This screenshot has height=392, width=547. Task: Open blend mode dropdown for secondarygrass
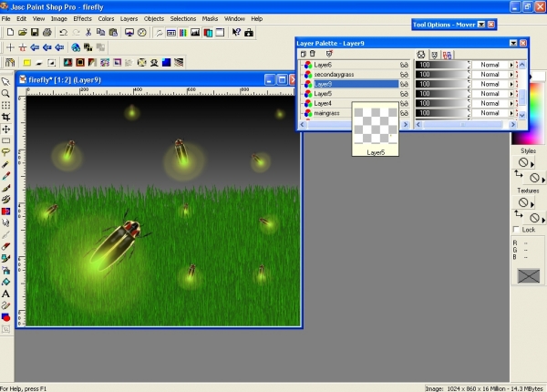coord(511,75)
